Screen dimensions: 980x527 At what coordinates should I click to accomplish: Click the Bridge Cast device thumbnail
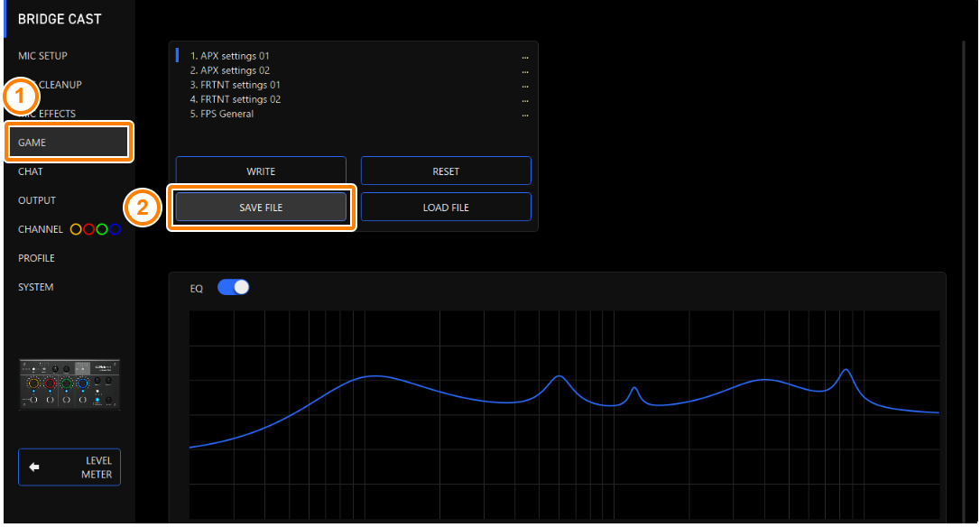(x=69, y=384)
